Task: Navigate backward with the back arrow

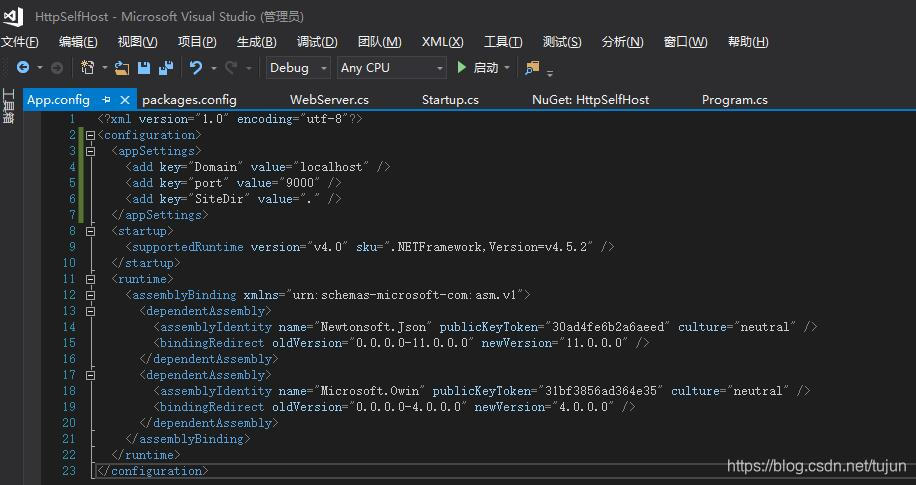Action: coord(23,68)
